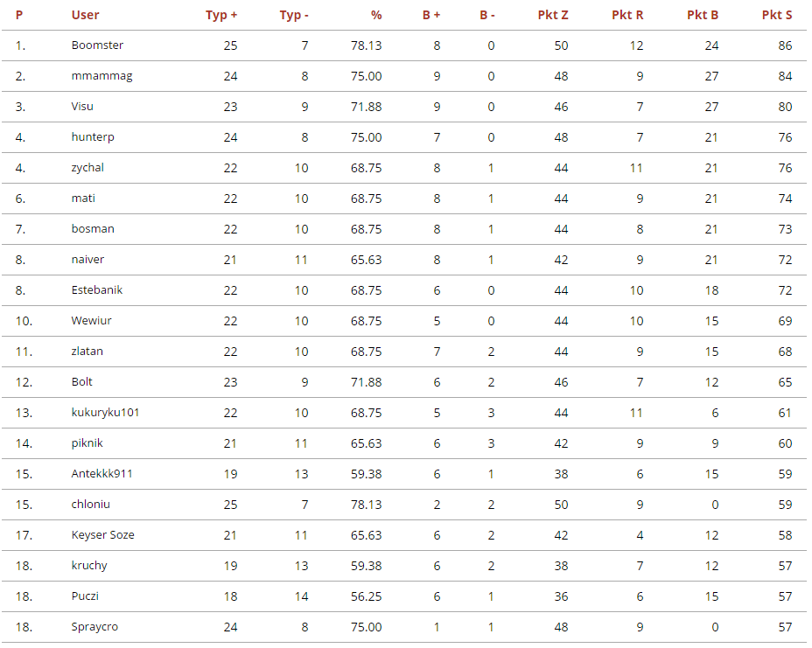Click on username mmammag
Viewport: 812px width, 648px height.
click(x=101, y=76)
